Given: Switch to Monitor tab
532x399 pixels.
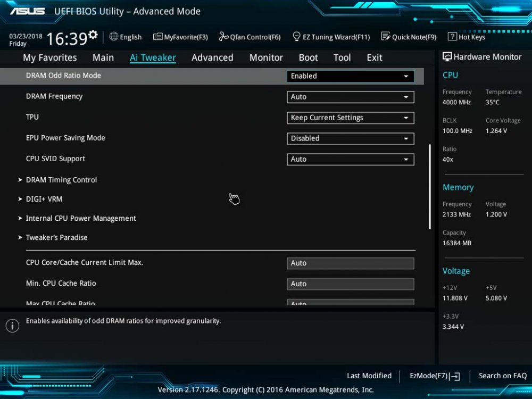Looking at the screenshot, I should tap(266, 57).
